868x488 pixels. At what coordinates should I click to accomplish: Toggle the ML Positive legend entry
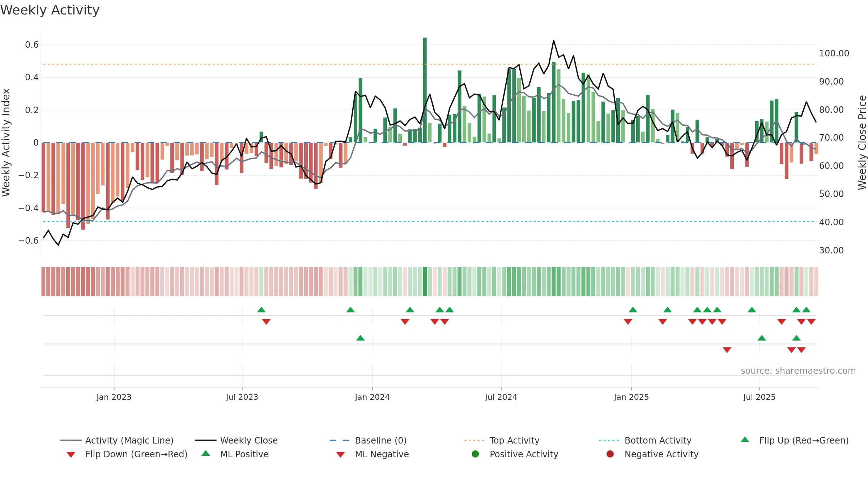tap(235, 454)
